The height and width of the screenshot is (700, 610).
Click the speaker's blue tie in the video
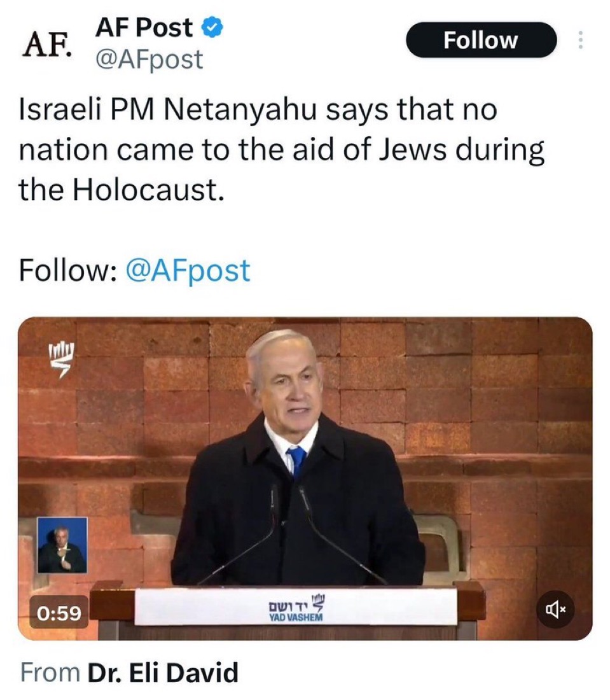pyautogui.click(x=297, y=462)
